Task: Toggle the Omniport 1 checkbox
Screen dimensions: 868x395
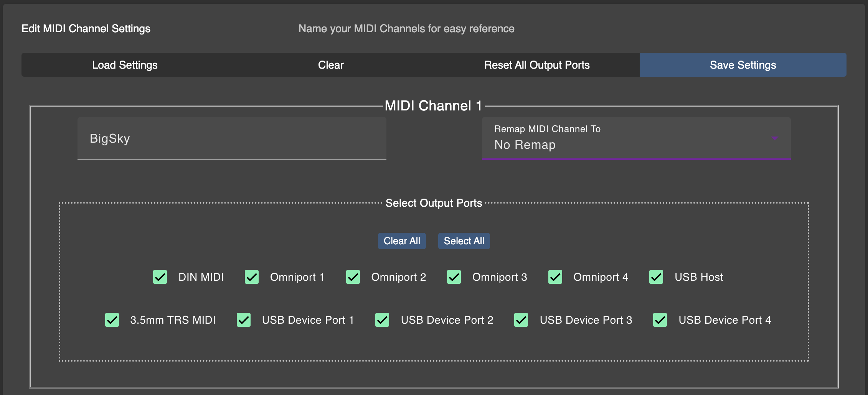Action: [x=252, y=277]
